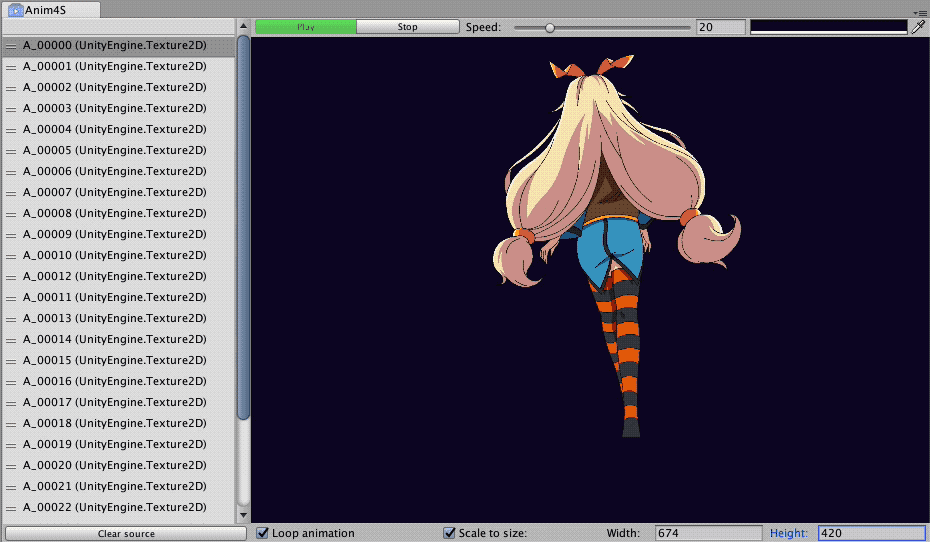Screen dimensions: 930x542
Task: Click the Speed value field showing 20
Action: tap(721, 27)
